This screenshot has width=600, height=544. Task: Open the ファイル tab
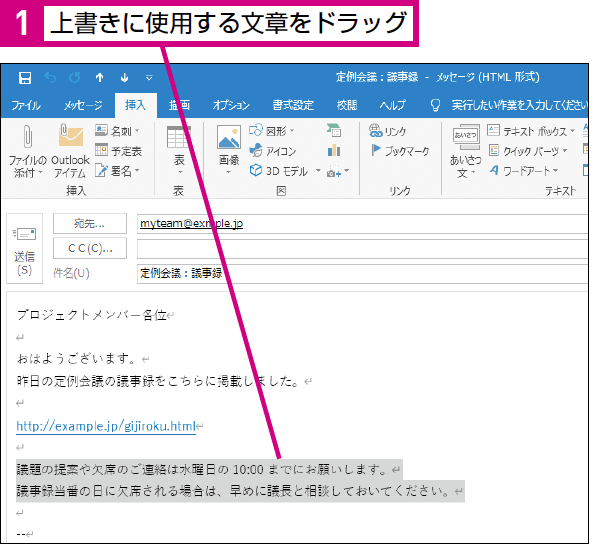click(x=26, y=105)
